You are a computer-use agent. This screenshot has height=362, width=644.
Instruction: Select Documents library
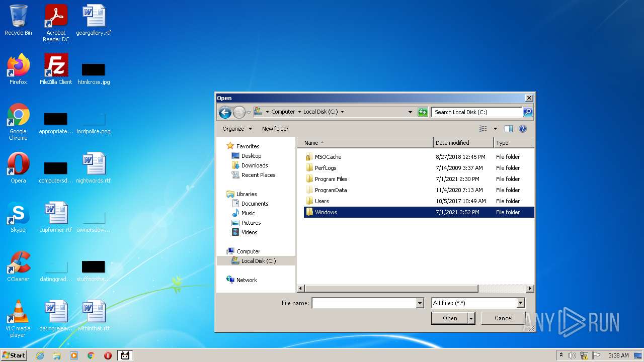[250, 204]
